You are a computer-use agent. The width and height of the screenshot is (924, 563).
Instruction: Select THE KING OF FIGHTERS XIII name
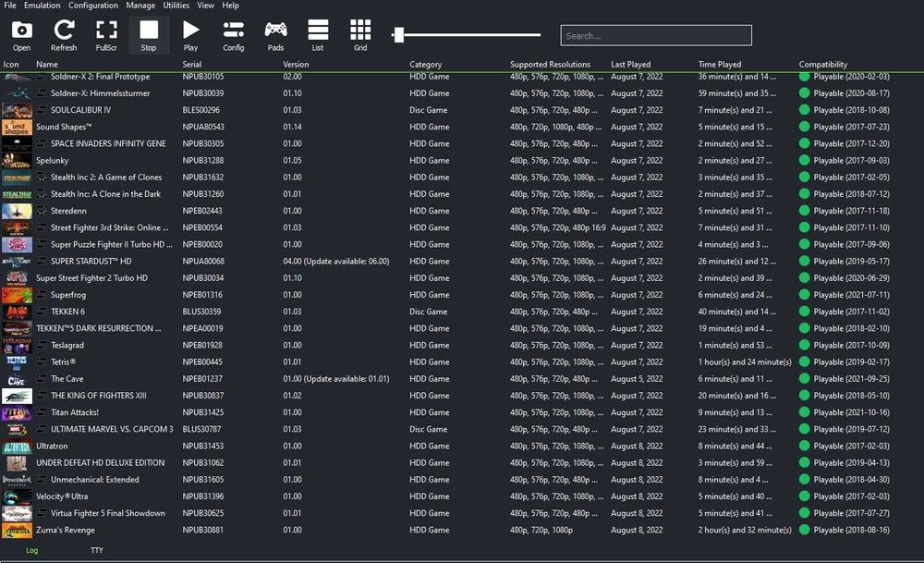[x=99, y=396]
